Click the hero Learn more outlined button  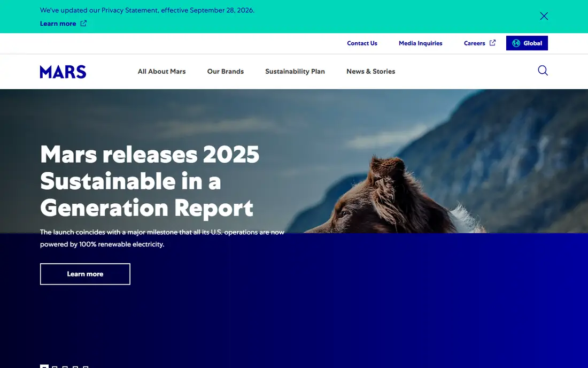(x=85, y=274)
